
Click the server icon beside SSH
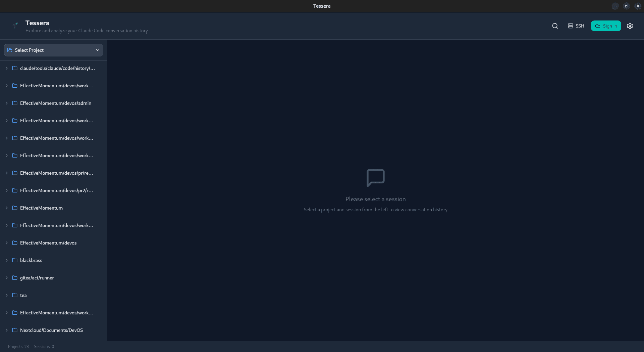(570, 26)
